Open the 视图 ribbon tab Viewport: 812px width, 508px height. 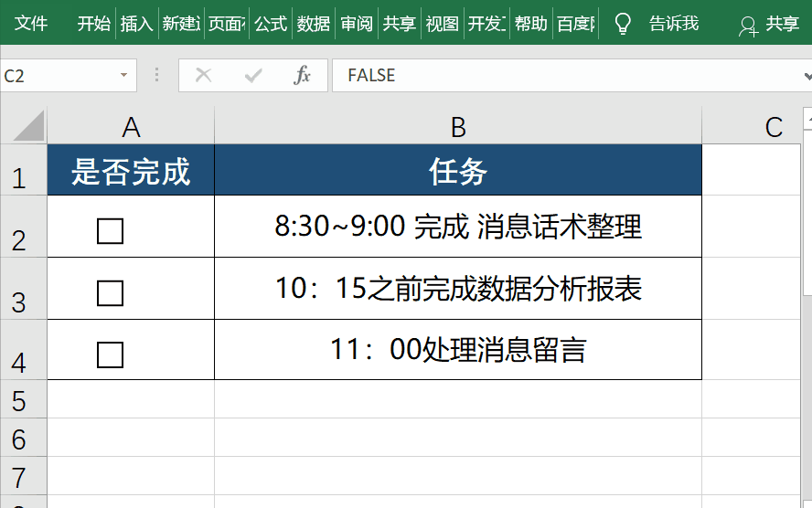[x=442, y=23]
